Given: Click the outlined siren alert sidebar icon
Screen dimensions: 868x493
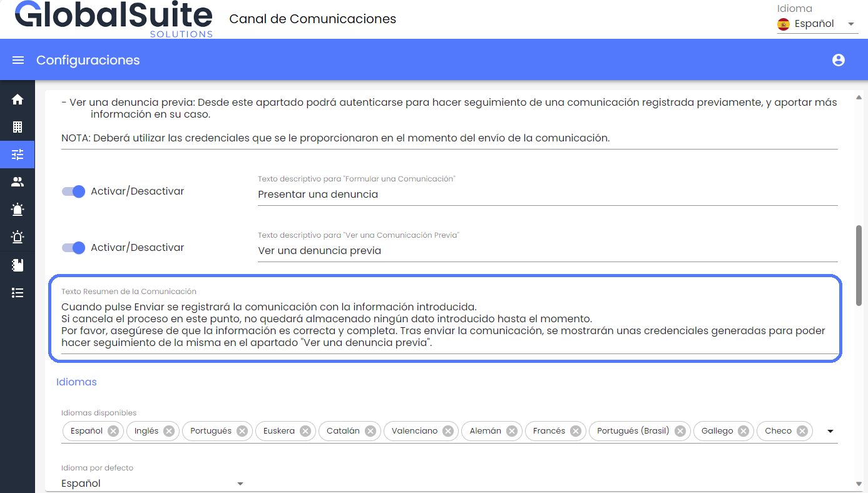Looking at the screenshot, I should click(x=18, y=237).
